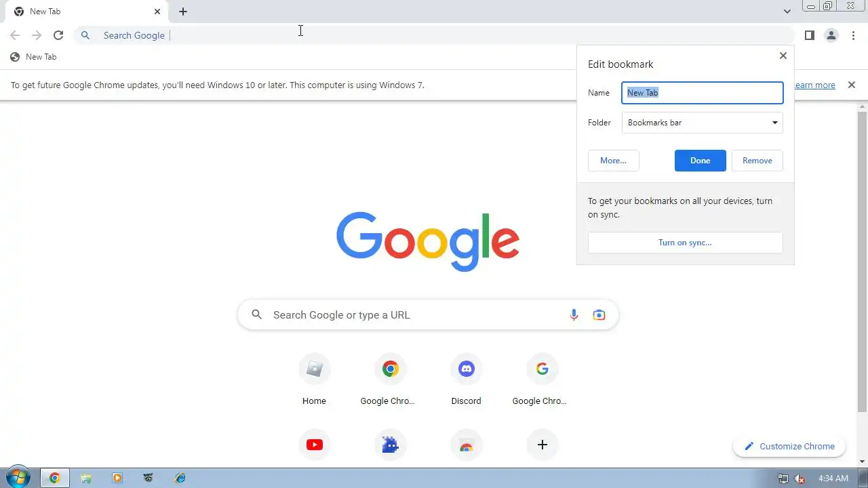Click the Show desktop strip beside clock

tap(863, 479)
